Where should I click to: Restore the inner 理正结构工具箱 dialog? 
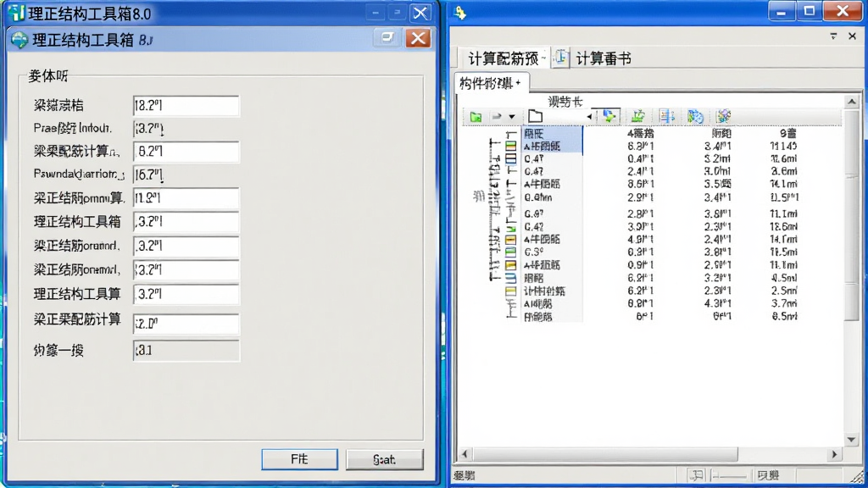(387, 38)
